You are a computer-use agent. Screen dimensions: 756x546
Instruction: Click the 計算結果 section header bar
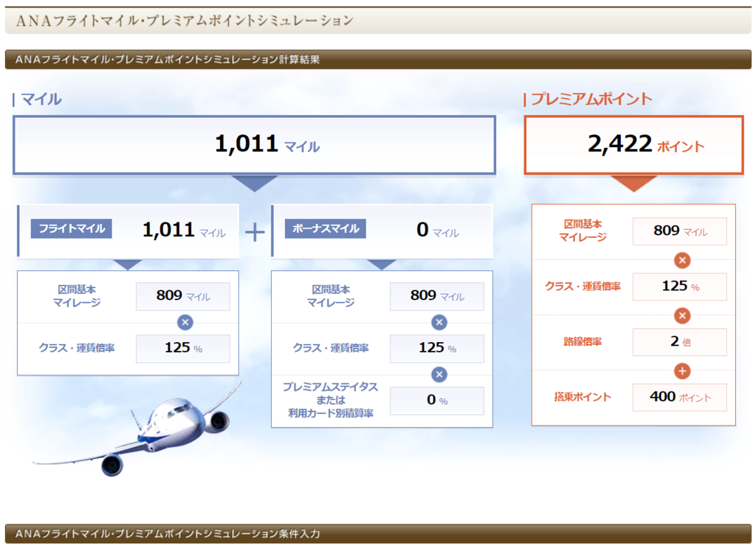378,59
